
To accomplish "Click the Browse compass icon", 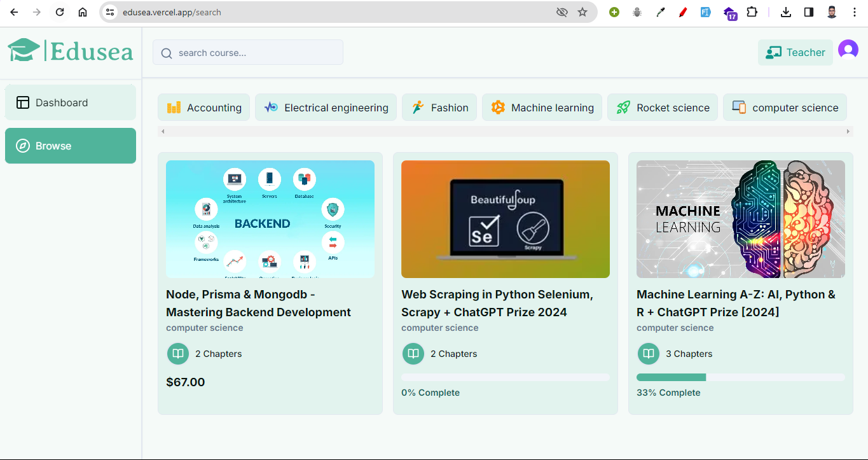I will click(23, 146).
